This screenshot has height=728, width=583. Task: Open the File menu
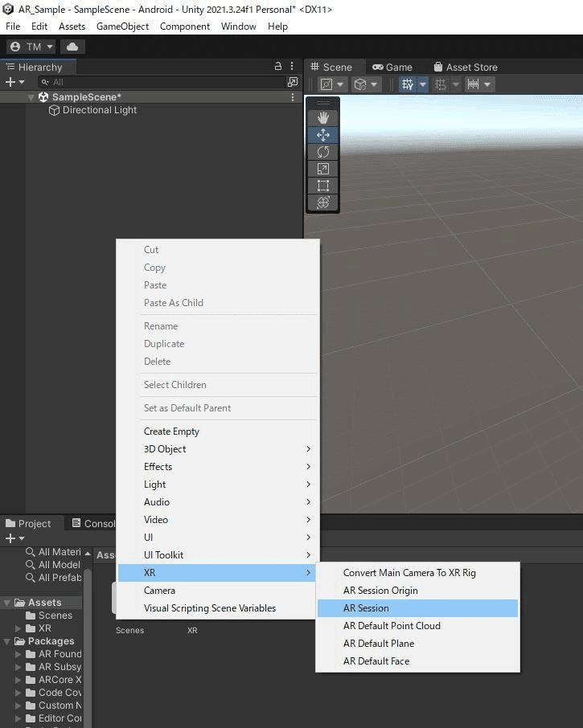(13, 27)
